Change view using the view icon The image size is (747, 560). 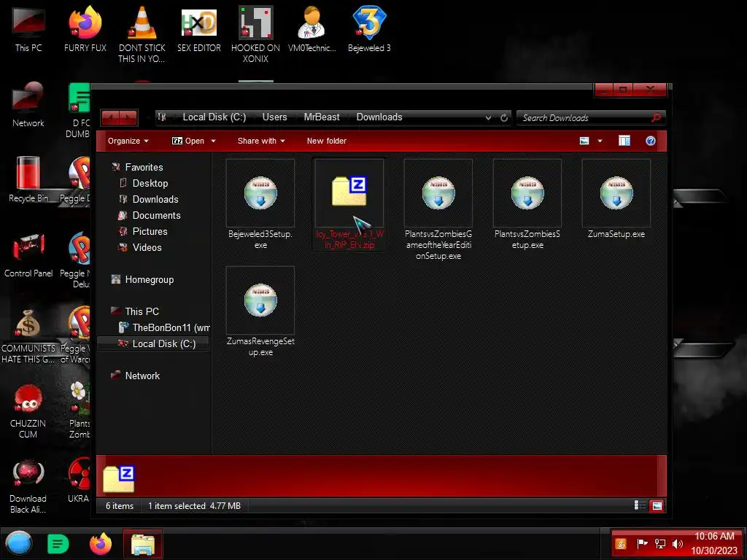click(x=584, y=141)
